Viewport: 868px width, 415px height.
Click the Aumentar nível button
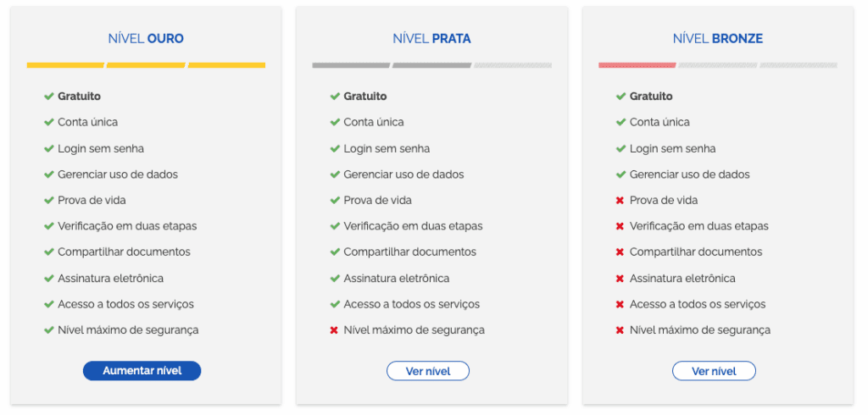142,371
